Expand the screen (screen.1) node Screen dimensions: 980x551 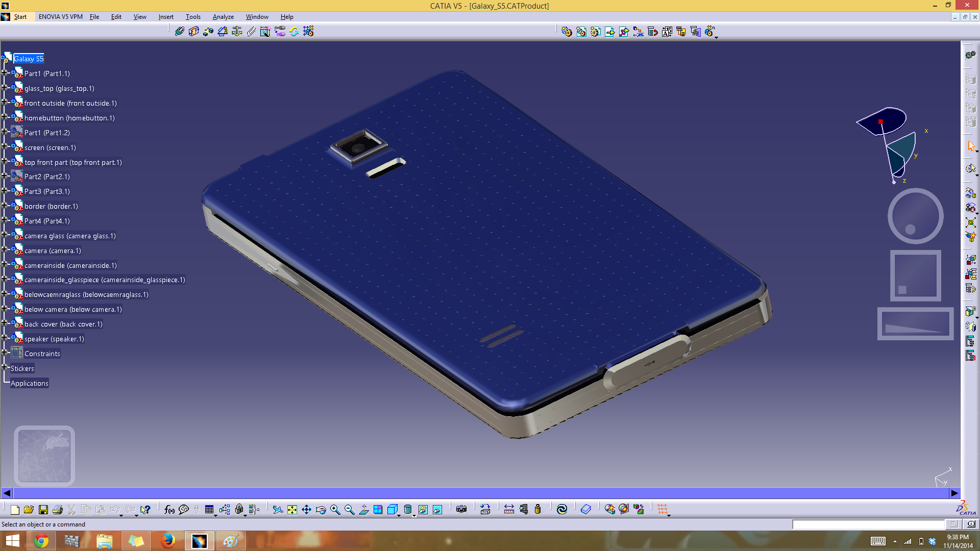pos(4,146)
